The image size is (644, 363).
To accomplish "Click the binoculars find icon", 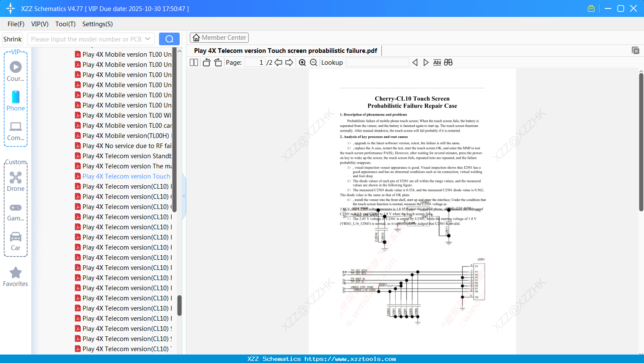I will tap(448, 63).
